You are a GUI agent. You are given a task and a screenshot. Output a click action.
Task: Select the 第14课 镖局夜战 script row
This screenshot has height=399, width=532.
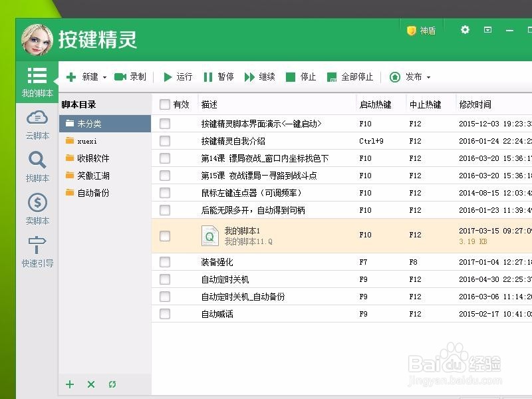(x=342, y=158)
